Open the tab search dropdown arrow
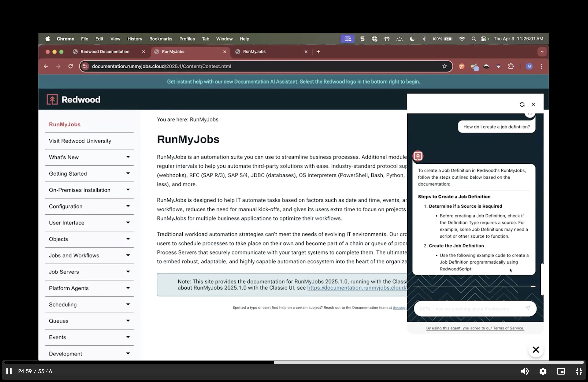The image size is (588, 382). tap(542, 52)
